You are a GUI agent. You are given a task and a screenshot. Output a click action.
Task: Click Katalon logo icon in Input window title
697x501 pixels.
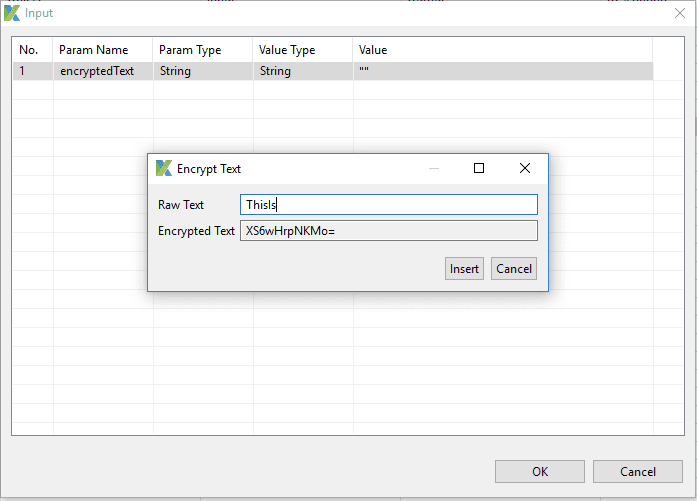coord(12,13)
